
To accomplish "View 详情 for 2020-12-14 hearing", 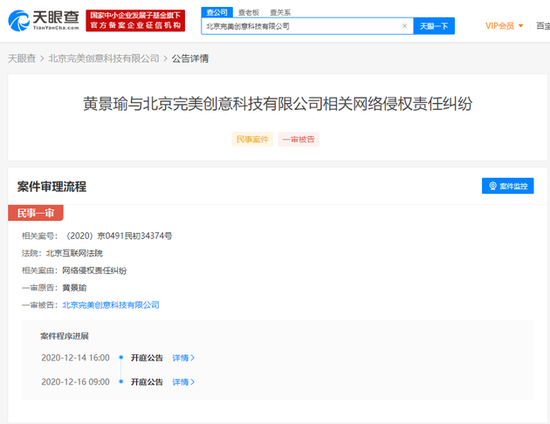I will click(183, 358).
